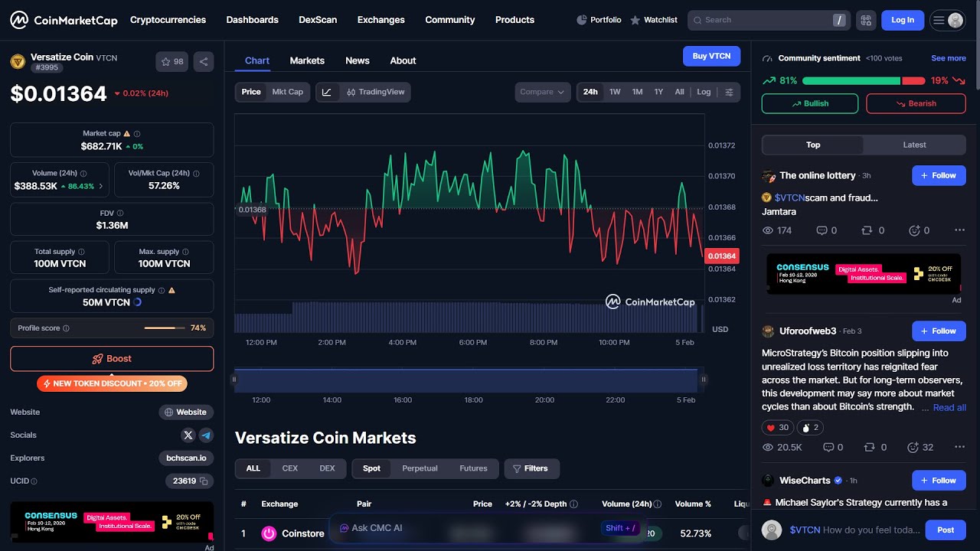Vote Bullish sentiment
This screenshot has height=551, width=980.
[x=810, y=103]
